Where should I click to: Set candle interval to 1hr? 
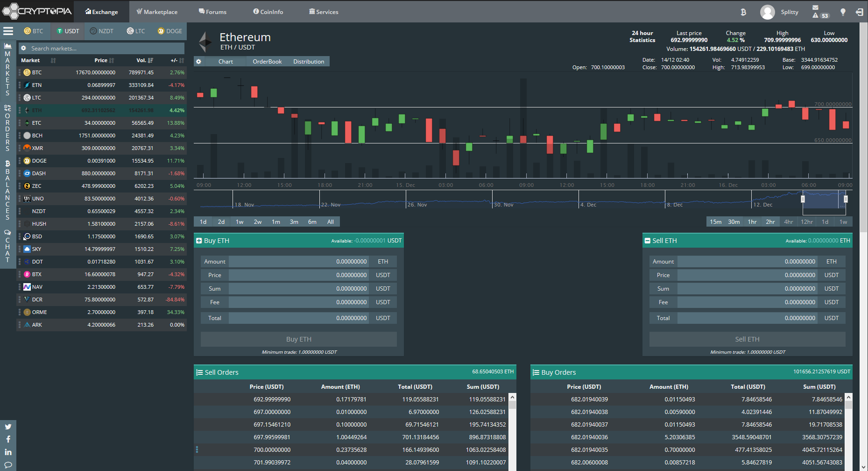pyautogui.click(x=752, y=221)
